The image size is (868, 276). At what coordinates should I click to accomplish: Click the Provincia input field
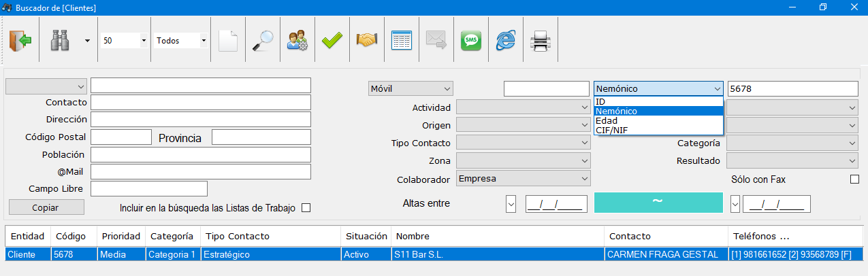click(x=261, y=137)
